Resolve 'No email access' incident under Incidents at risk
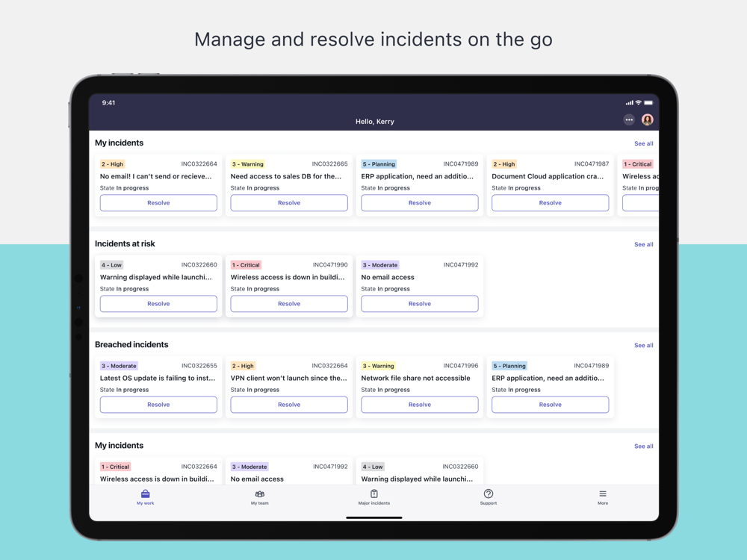 [x=420, y=304]
